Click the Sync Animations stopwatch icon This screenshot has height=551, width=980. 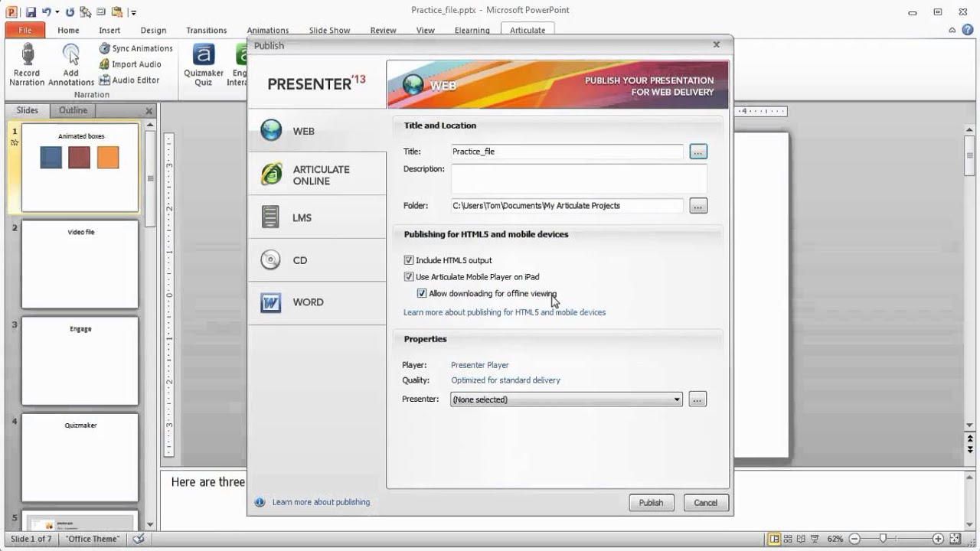[x=105, y=48]
